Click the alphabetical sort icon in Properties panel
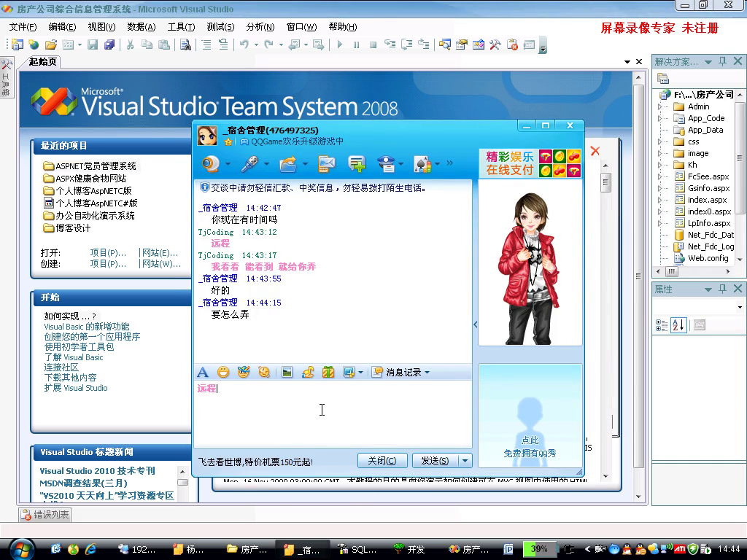747x560 pixels. [678, 325]
